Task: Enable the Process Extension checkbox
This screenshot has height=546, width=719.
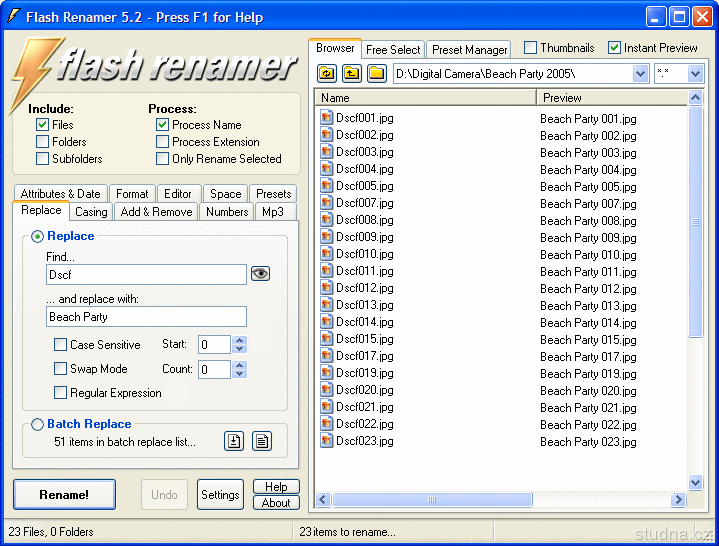Action: click(x=163, y=142)
